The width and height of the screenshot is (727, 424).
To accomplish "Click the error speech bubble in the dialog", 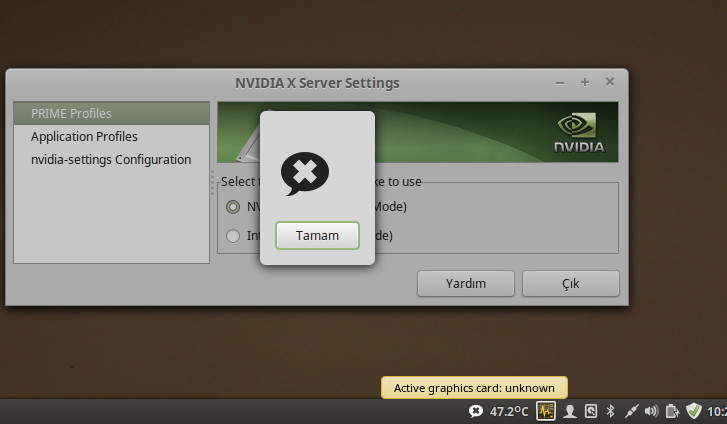I will (305, 173).
